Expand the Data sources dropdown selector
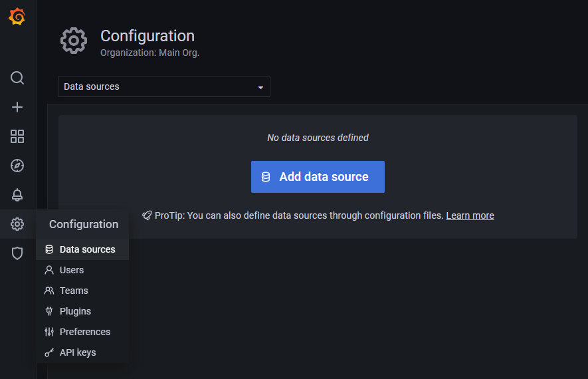Screen dimensions: 588x379 164,86
